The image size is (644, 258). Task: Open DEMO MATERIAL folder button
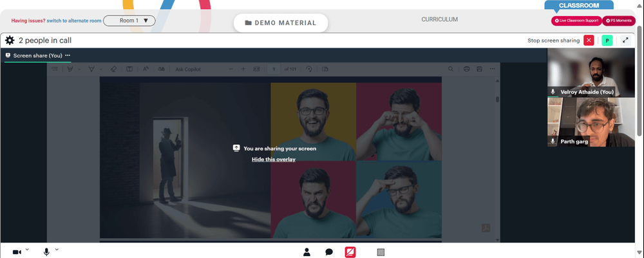pyautogui.click(x=281, y=23)
